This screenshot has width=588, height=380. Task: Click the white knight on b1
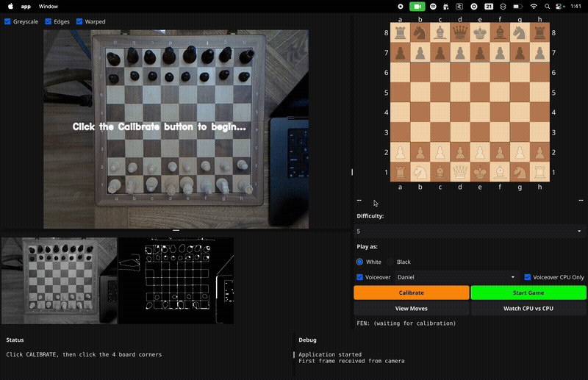420,172
